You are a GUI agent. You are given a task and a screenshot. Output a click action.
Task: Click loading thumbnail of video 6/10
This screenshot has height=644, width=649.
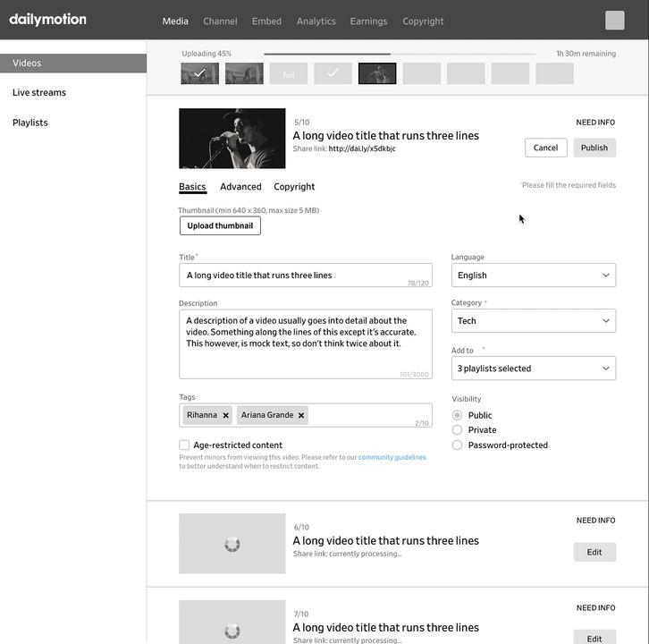coord(232,543)
